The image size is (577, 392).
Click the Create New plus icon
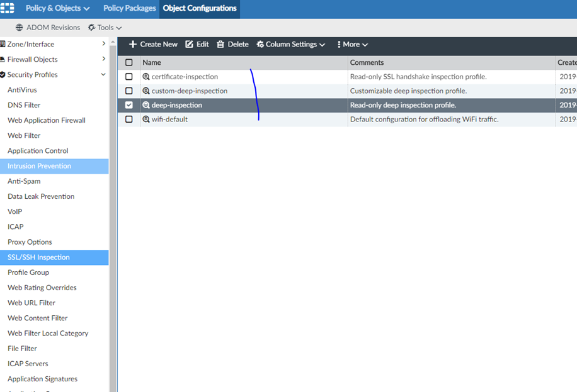pos(133,45)
